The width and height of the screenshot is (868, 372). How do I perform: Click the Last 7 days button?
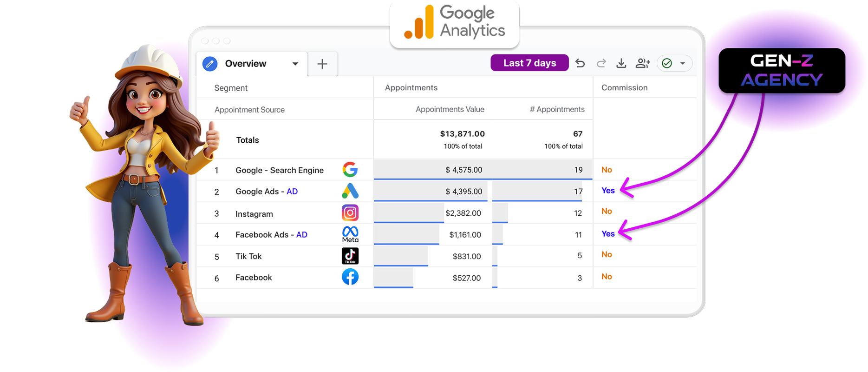[529, 63]
